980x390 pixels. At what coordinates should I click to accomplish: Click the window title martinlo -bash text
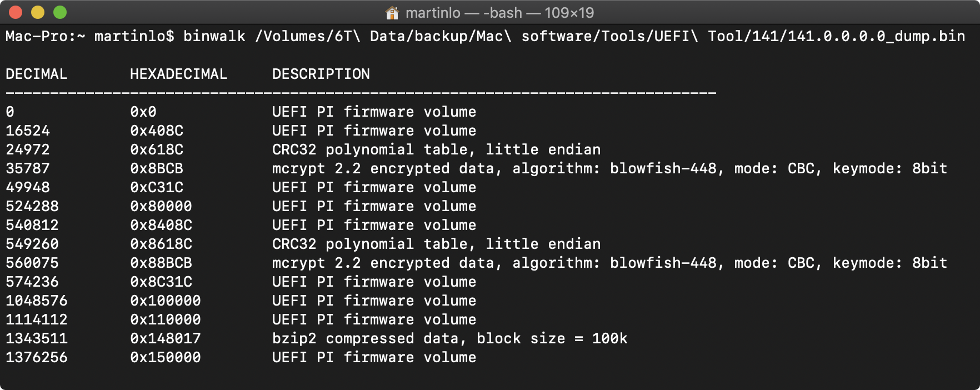point(499,12)
